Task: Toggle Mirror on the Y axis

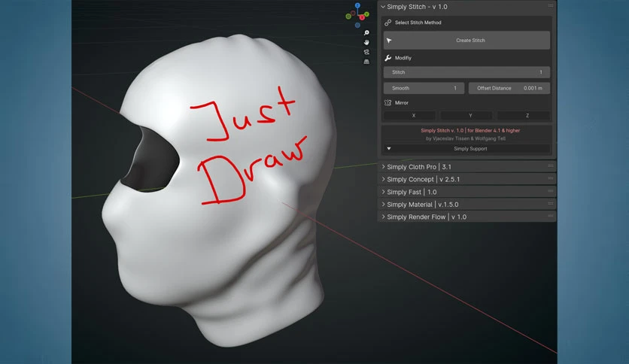Action: 466,116
